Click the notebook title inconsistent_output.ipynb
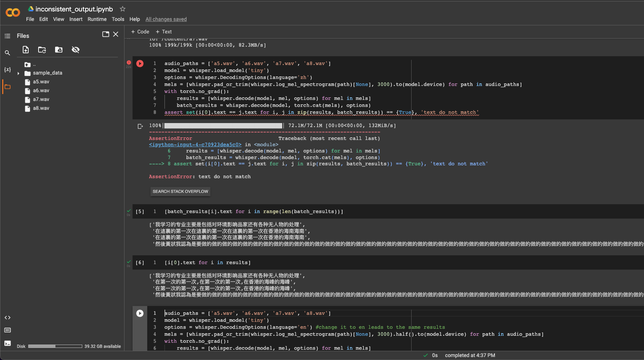The width and height of the screenshot is (644, 360). click(74, 9)
